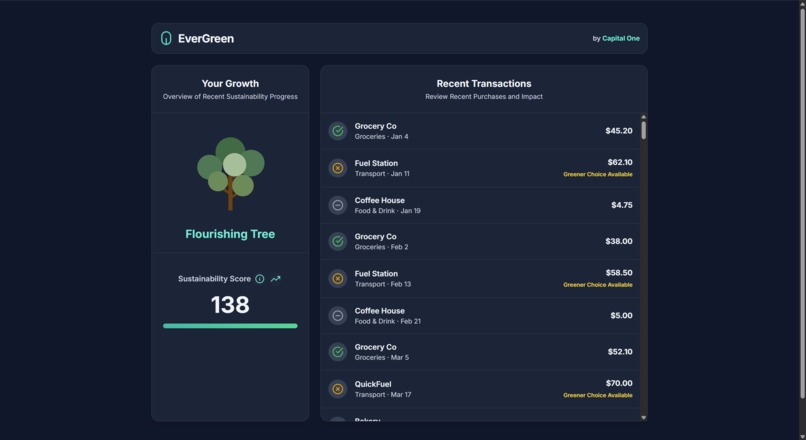Click the upward trend arrow icon
This screenshot has width=806, height=440.
pyautogui.click(x=276, y=279)
